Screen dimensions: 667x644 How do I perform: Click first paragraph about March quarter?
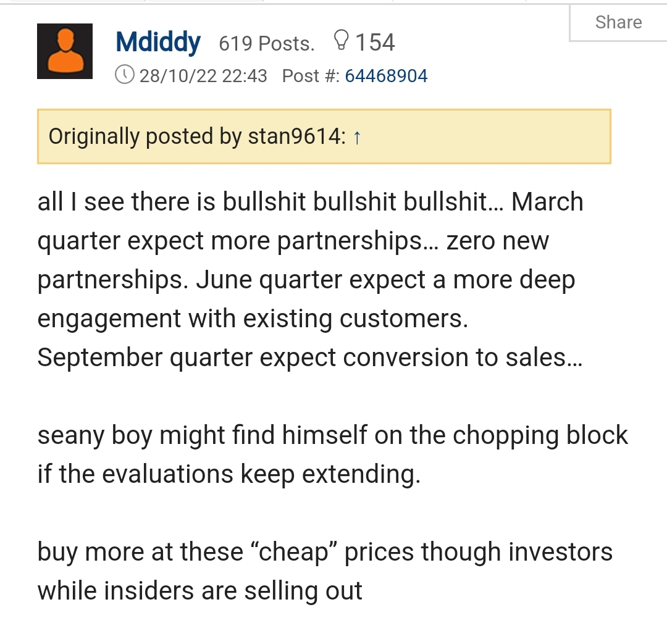coord(311,280)
